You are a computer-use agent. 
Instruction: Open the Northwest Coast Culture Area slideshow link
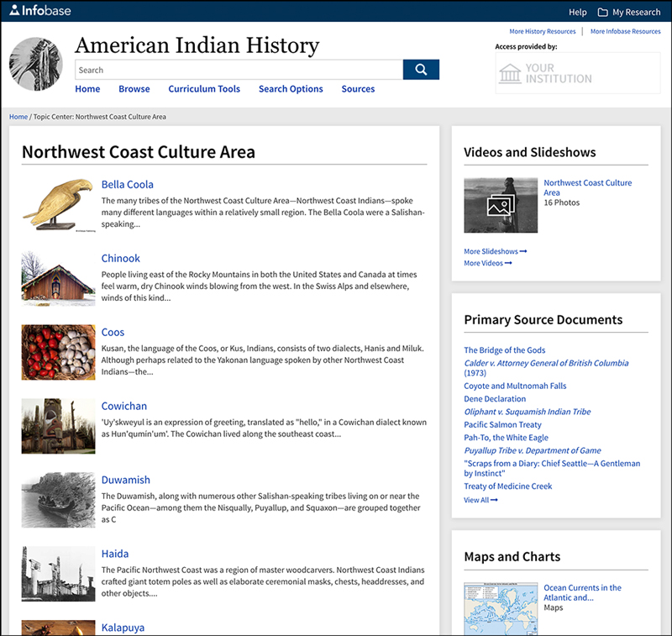587,187
